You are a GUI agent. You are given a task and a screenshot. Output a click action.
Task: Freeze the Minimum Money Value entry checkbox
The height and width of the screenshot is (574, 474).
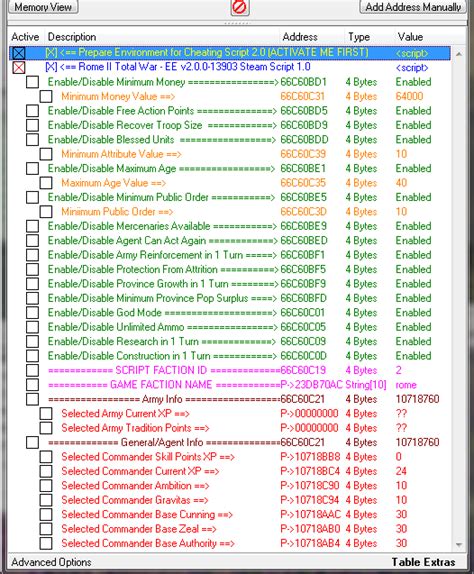coord(46,96)
